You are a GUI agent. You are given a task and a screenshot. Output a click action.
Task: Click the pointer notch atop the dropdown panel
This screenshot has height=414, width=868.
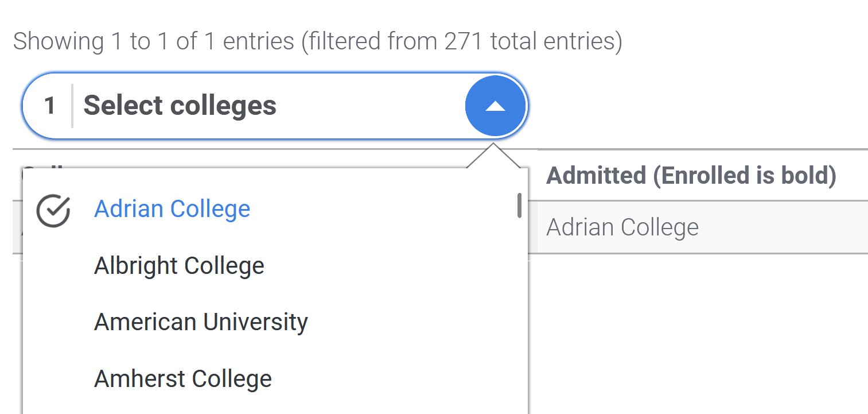(493, 156)
